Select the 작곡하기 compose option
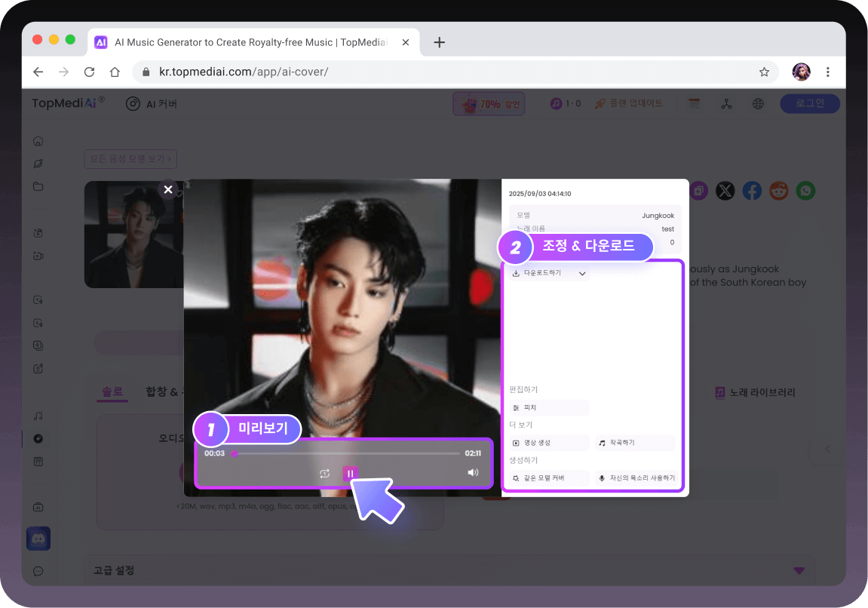 634,443
